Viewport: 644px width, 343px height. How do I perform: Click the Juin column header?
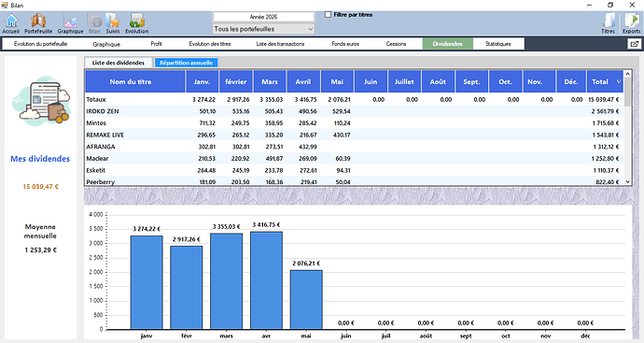tap(371, 81)
